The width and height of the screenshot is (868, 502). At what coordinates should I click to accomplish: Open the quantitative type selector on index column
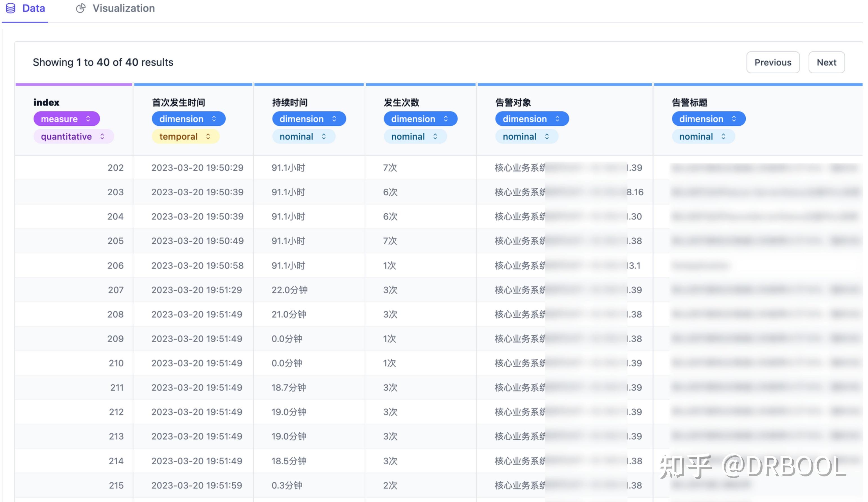pyautogui.click(x=73, y=136)
